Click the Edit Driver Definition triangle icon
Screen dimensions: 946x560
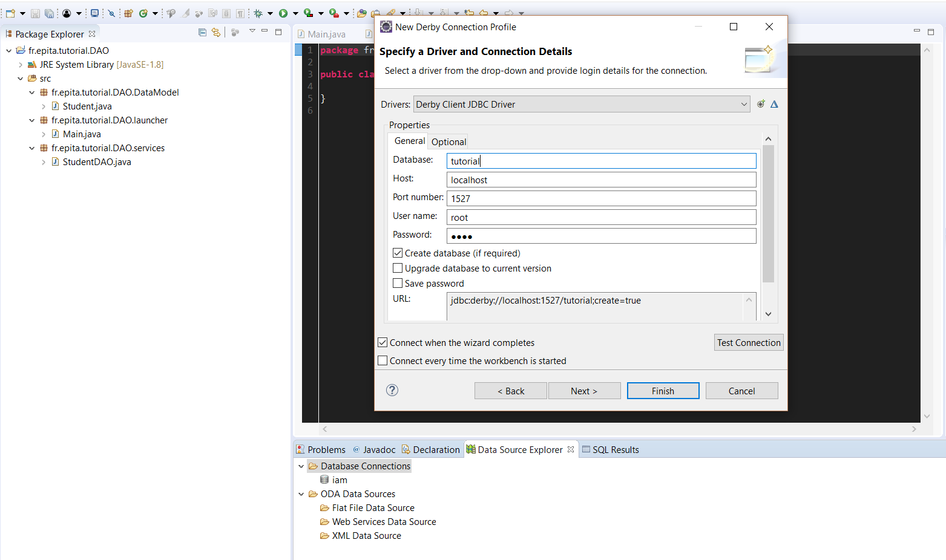(x=774, y=104)
